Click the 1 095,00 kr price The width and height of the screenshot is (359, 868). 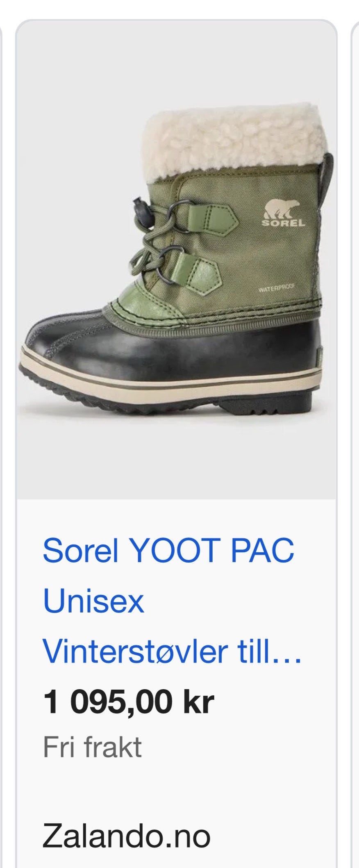[128, 702]
